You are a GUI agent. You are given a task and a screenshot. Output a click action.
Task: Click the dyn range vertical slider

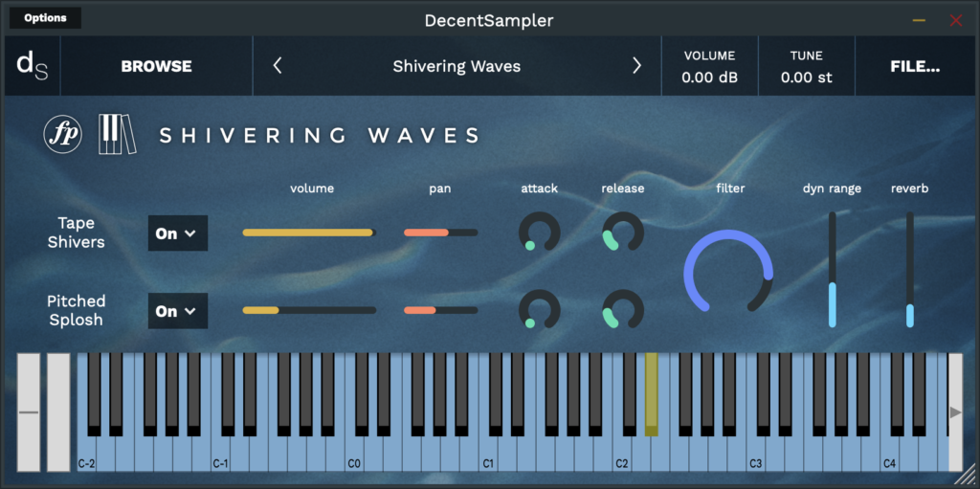click(832, 269)
